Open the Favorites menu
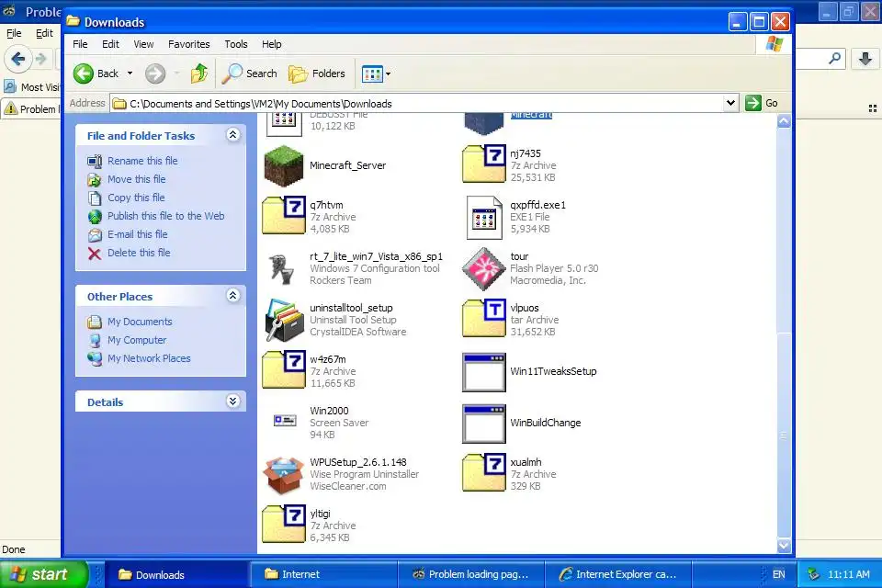This screenshot has height=588, width=882. pos(189,44)
